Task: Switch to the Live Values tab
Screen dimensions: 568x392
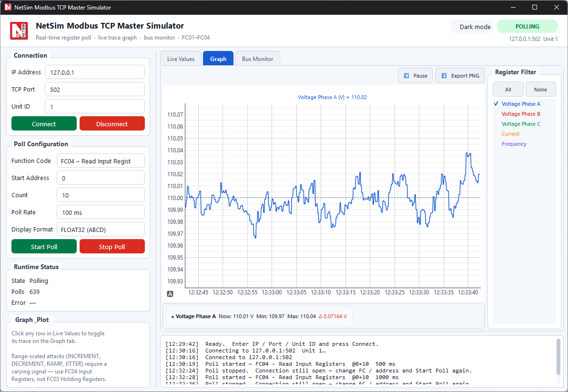Action: (x=181, y=59)
